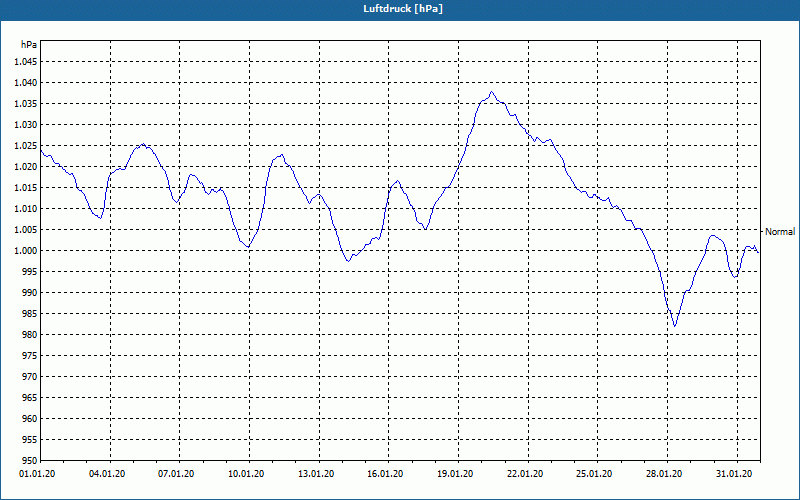Select the 1.005 y-axis value
Image resolution: width=800 pixels, height=500 pixels.
point(26,230)
